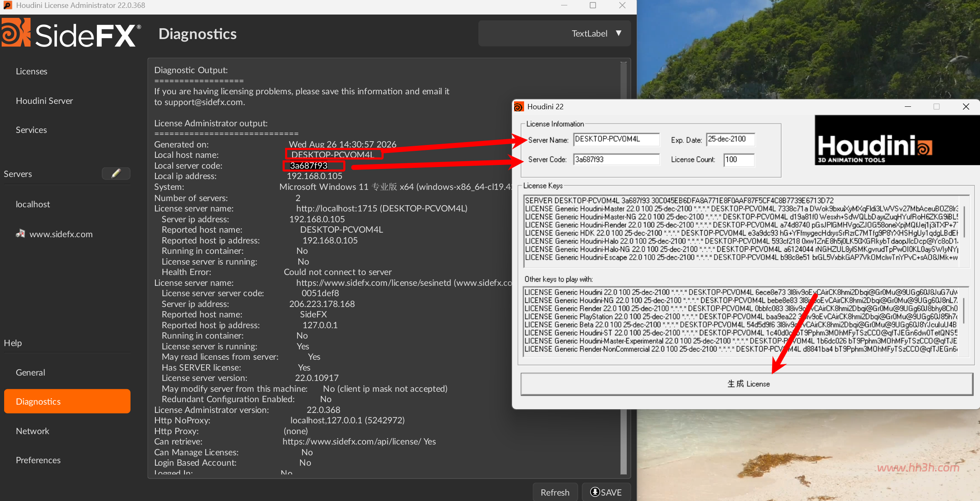Minimize the License Administrator window
980x501 pixels.
(x=564, y=5)
